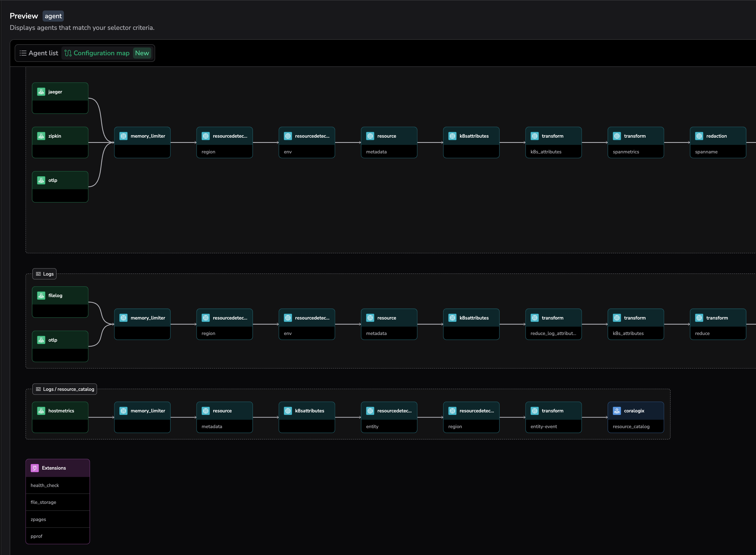Select the zpages extension entry
This screenshot has width=756, height=555.
pos(38,519)
